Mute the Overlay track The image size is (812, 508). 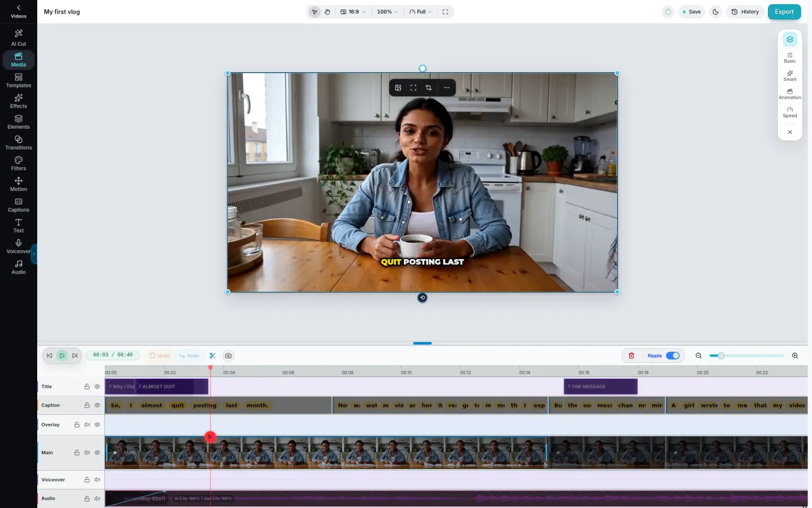[x=87, y=424]
